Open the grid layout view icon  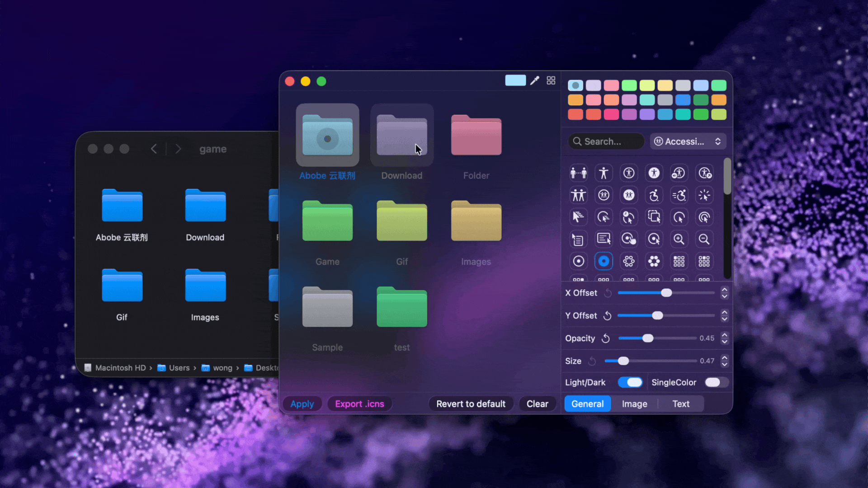tap(551, 80)
